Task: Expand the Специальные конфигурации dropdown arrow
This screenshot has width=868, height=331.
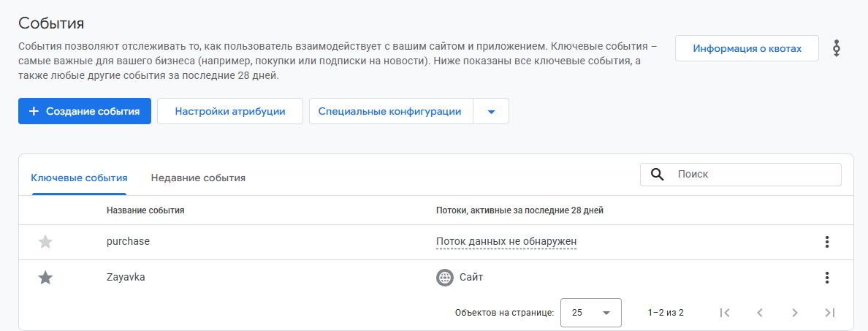Action: click(491, 111)
